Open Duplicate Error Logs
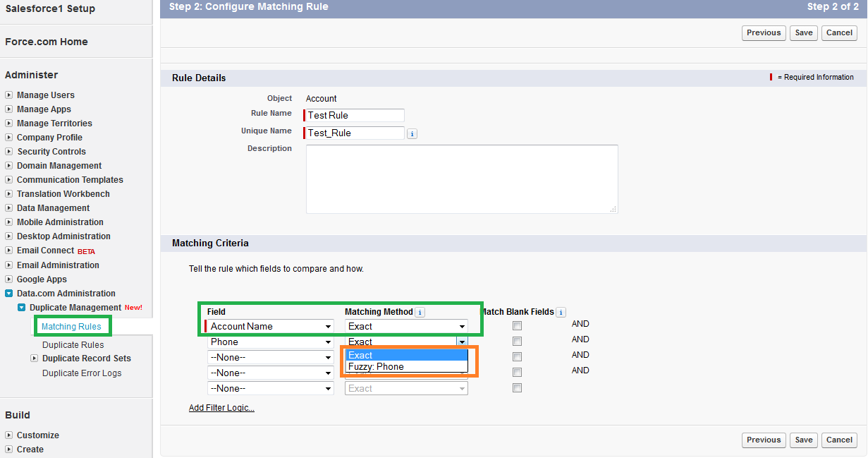Viewport: 868px width, 458px height. click(x=82, y=373)
